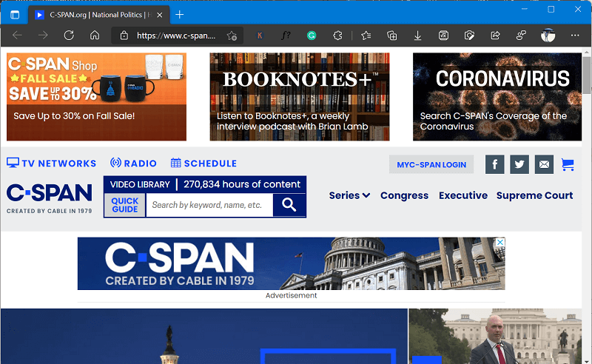The image size is (592, 364).
Task: Click the email envelope icon
Action: click(x=544, y=164)
